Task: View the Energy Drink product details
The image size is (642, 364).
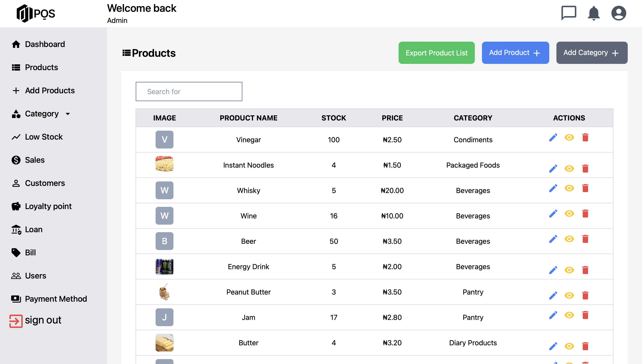Action: tap(569, 270)
